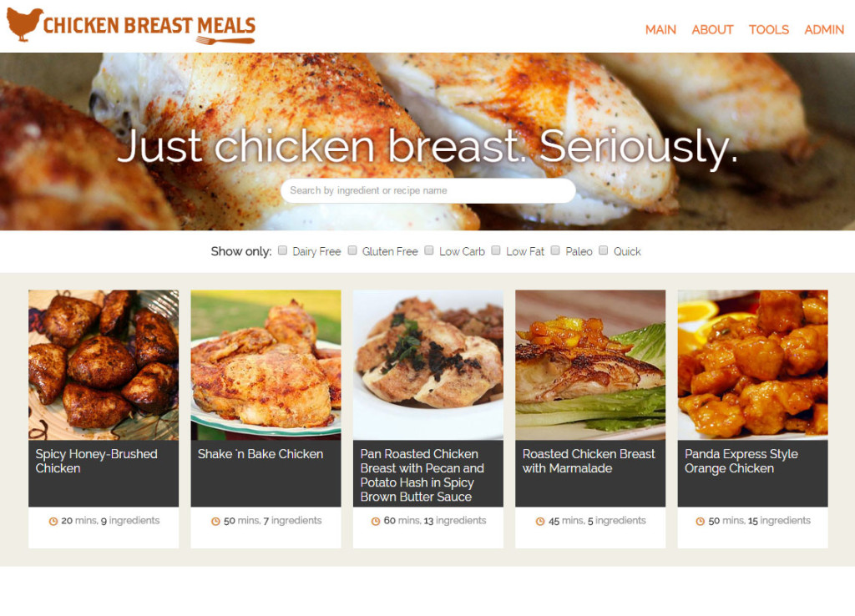Click the ingredient or recipe search field
The width and height of the screenshot is (855, 616).
coord(428,191)
